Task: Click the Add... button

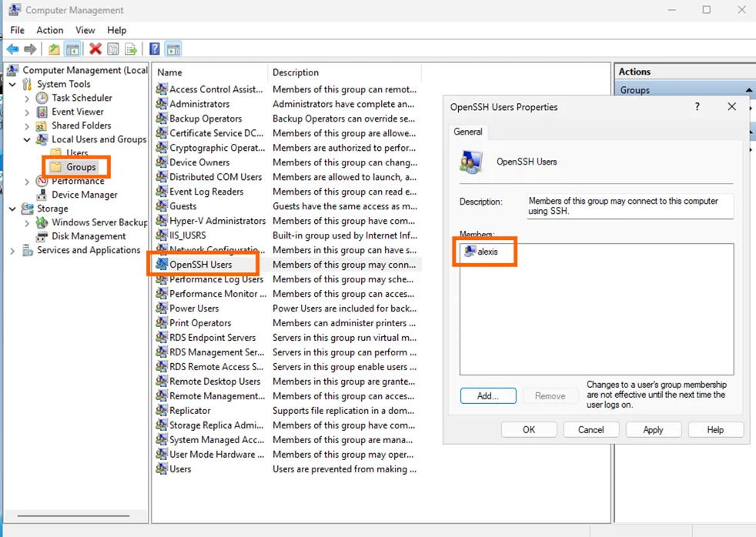Action: pos(488,396)
